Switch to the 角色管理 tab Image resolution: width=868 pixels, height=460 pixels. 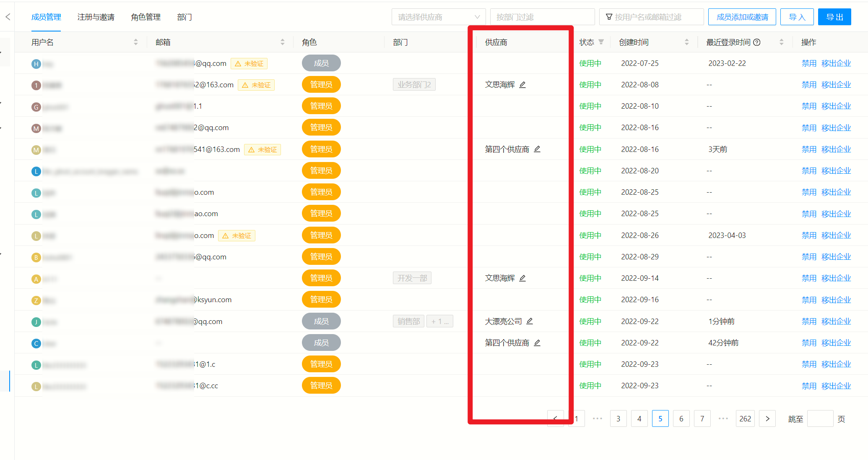[x=145, y=17]
